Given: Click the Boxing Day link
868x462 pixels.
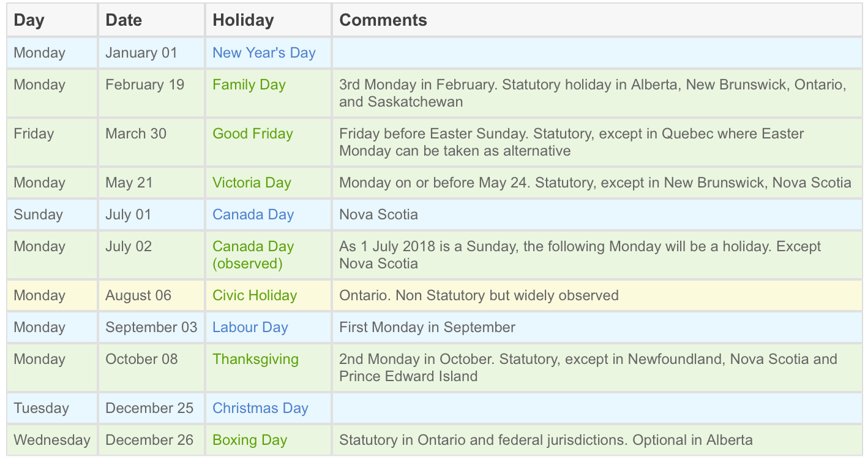Looking at the screenshot, I should pyautogui.click(x=250, y=440).
